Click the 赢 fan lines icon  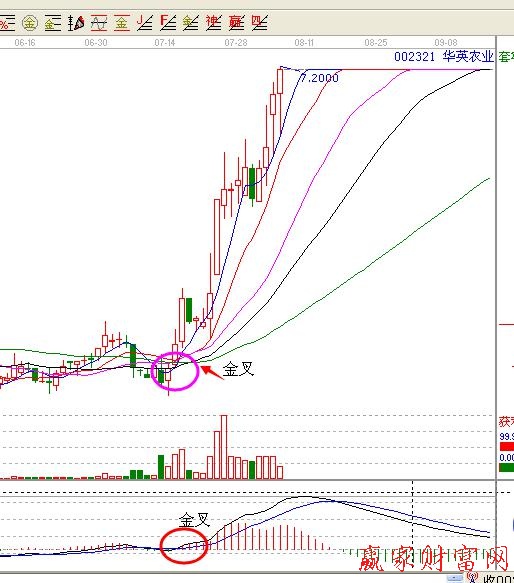(x=237, y=23)
